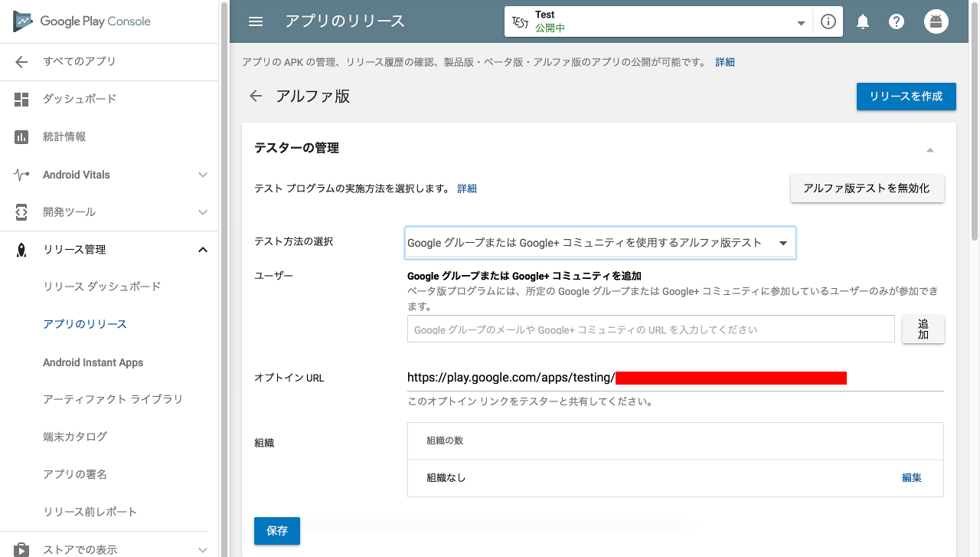980x557 pixels.
Task: Click the ストアでの表示 play bag icon
Action: pos(21,549)
